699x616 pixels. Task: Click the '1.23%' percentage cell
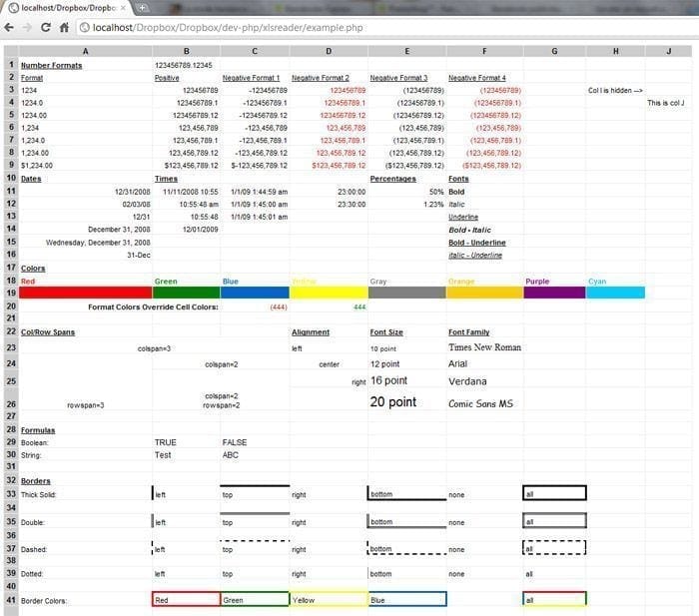tap(433, 204)
